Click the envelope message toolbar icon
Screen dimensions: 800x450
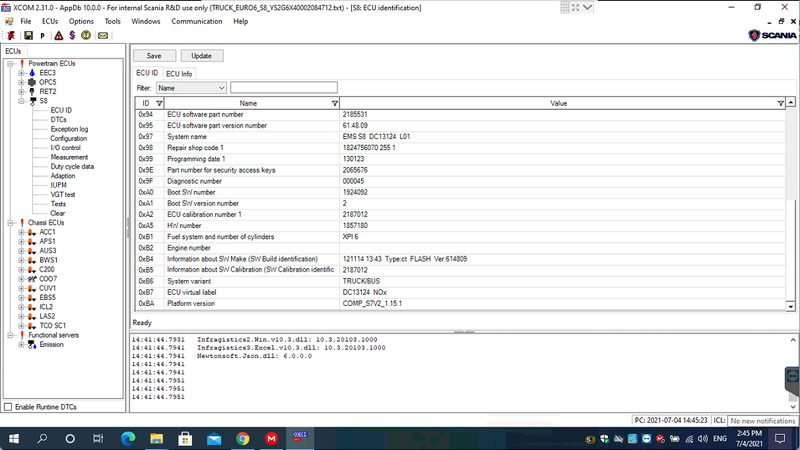[x=103, y=36]
